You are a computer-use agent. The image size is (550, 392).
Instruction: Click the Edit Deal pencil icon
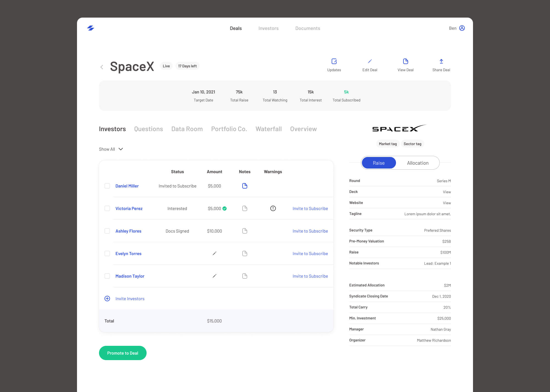370,61
